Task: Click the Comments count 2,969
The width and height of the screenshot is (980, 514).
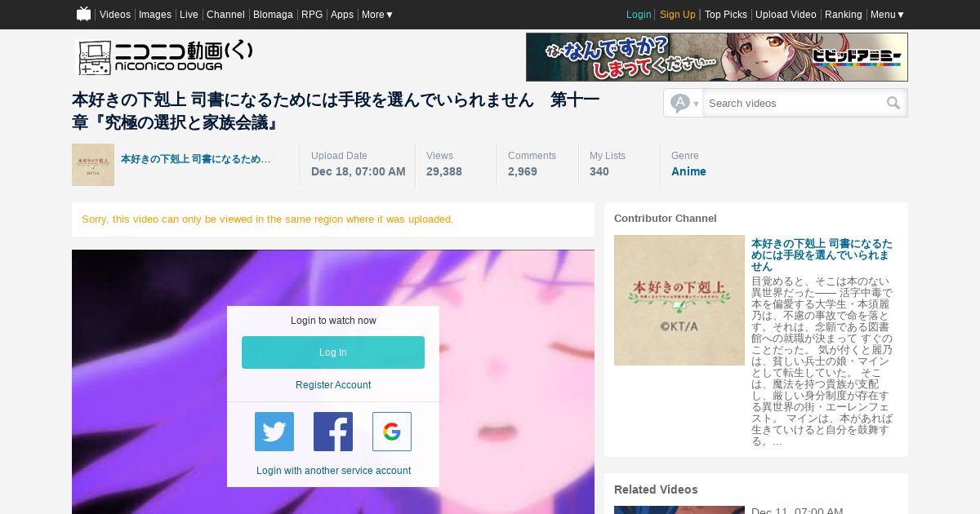Action: coord(523,171)
